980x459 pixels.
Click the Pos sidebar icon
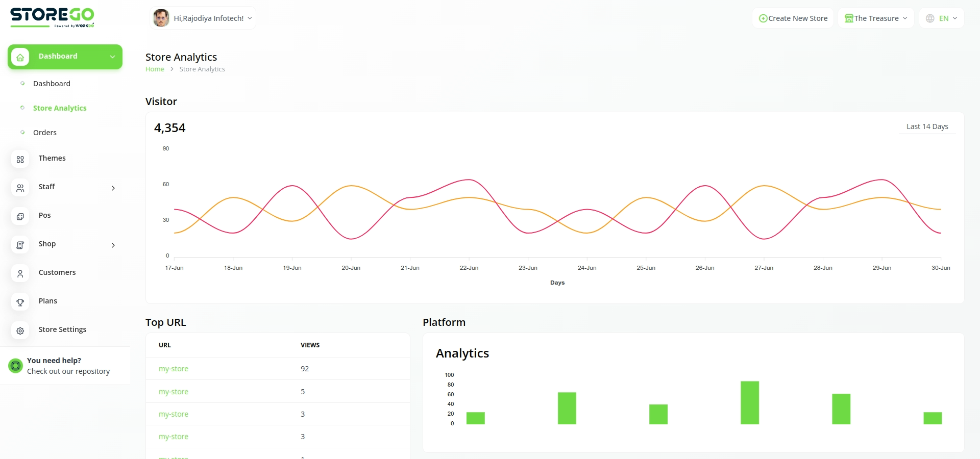click(x=20, y=217)
